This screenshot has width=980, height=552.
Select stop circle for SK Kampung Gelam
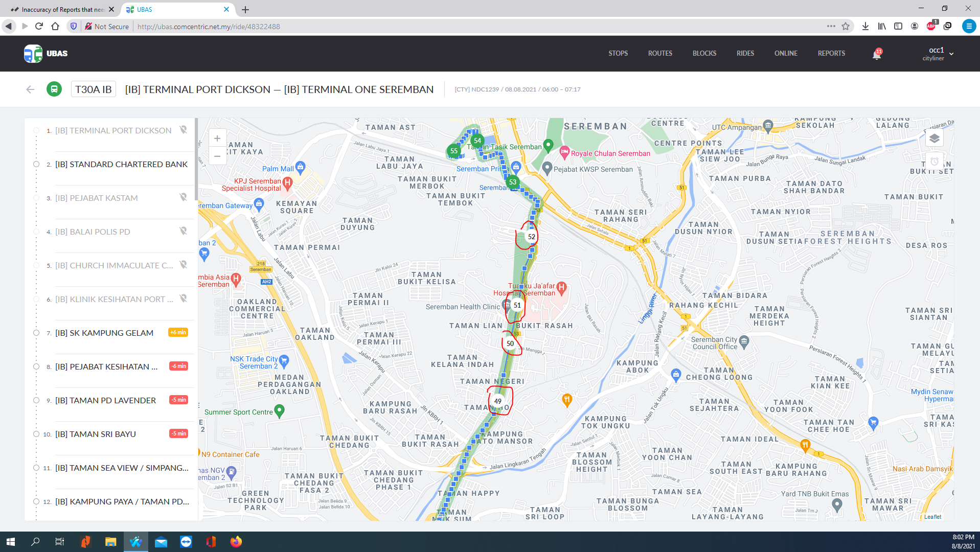coord(36,333)
